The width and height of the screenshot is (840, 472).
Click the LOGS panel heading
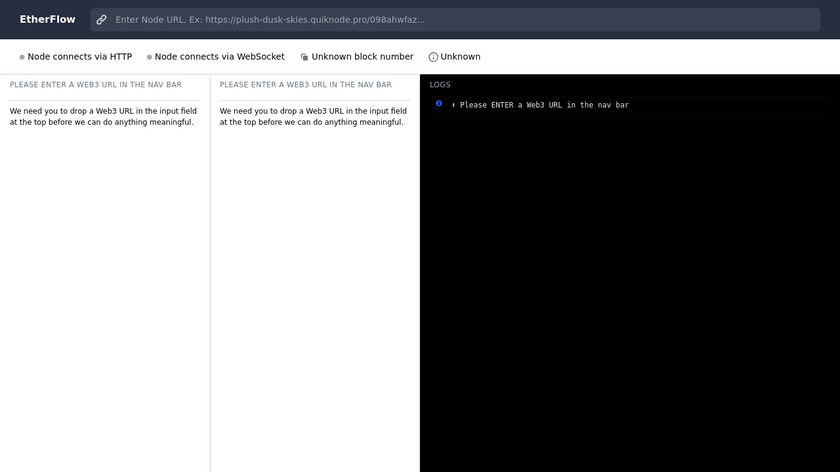click(x=440, y=85)
